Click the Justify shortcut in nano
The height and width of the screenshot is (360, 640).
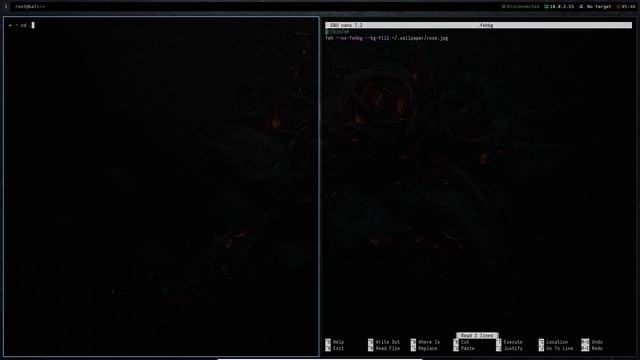point(509,349)
